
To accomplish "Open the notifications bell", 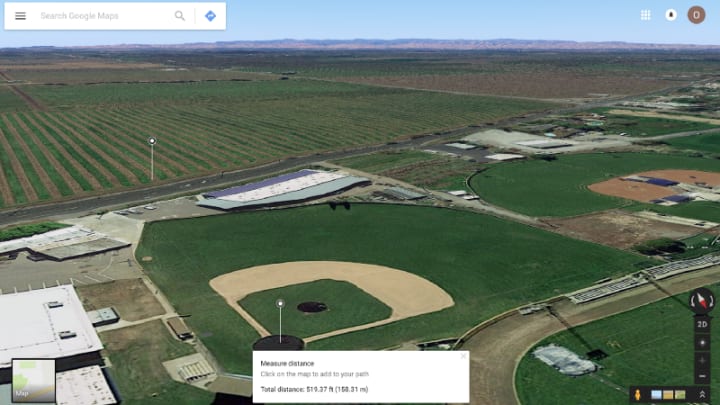I will pyautogui.click(x=671, y=15).
